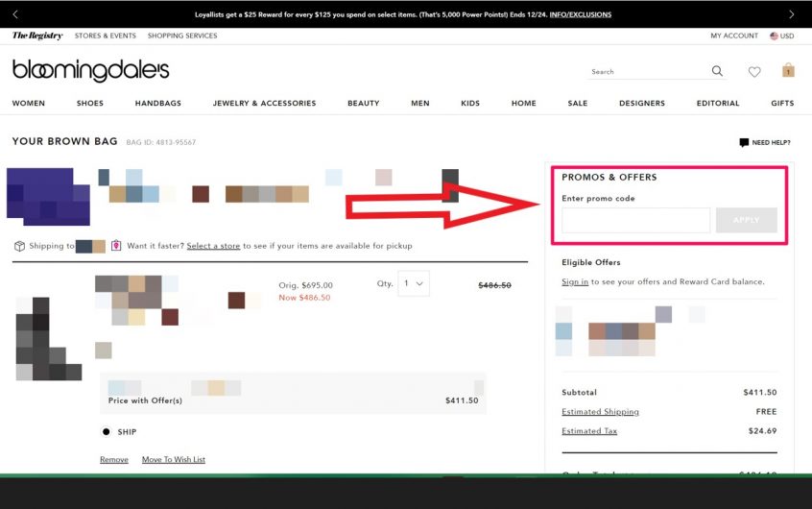Screen dimensions: 812x509
Task: Select the SHIP radio option
Action: [107, 432]
